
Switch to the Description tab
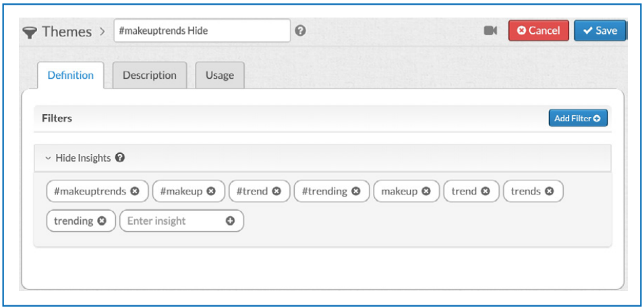click(150, 75)
